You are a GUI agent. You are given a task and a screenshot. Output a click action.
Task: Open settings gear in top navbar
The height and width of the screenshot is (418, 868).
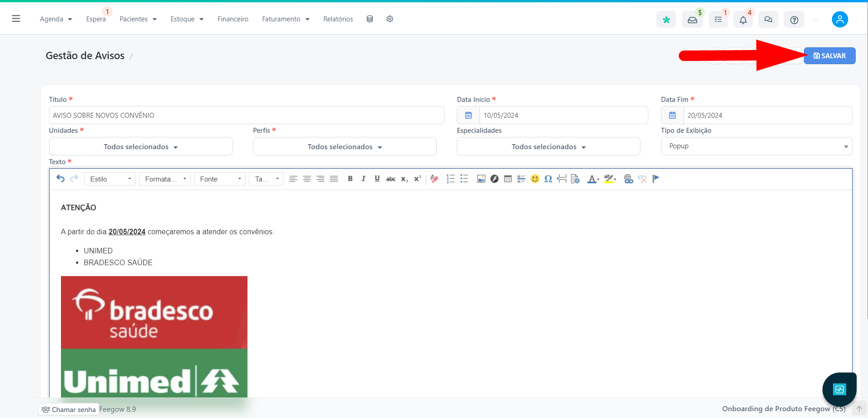(390, 19)
